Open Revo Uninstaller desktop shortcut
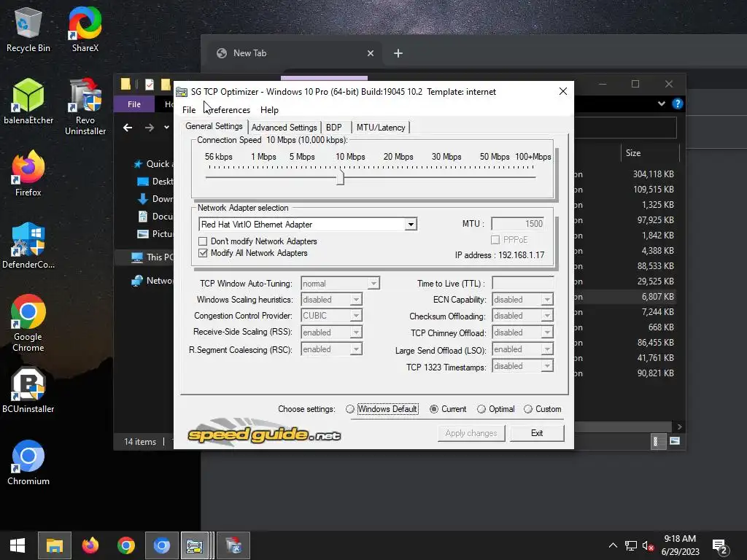 pos(85,107)
